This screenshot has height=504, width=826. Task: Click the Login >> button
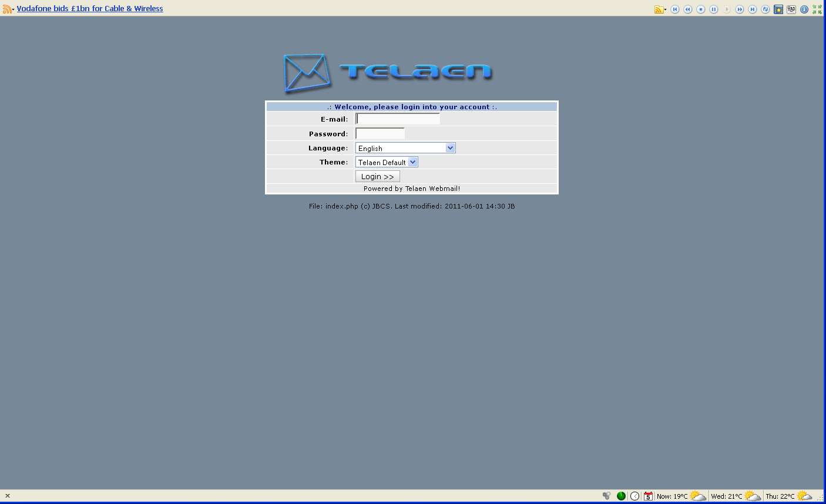[x=378, y=176]
